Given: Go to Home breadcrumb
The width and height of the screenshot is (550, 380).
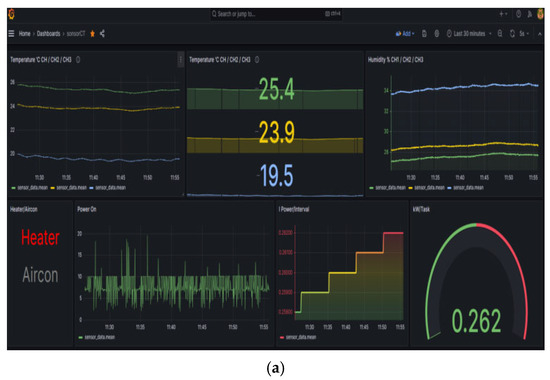Looking at the screenshot, I should [x=25, y=34].
